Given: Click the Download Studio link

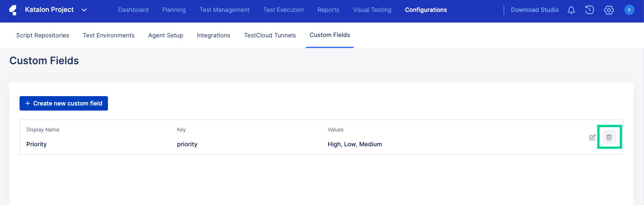Looking at the screenshot, I should [x=534, y=10].
